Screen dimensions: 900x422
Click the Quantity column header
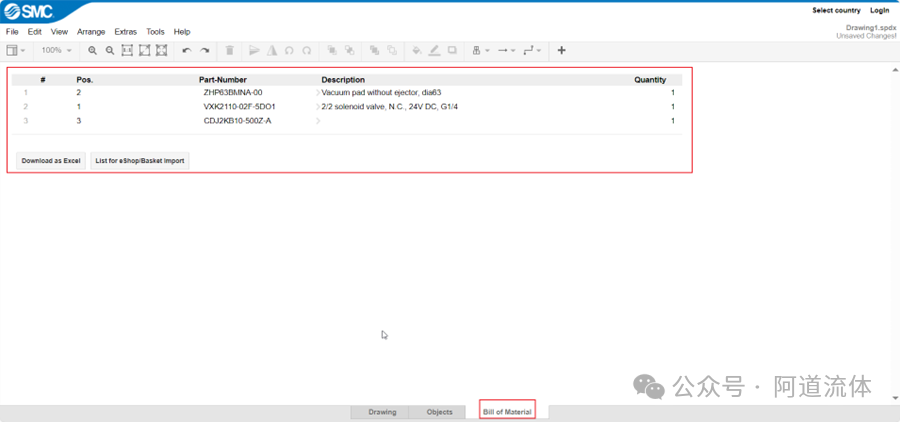point(650,80)
